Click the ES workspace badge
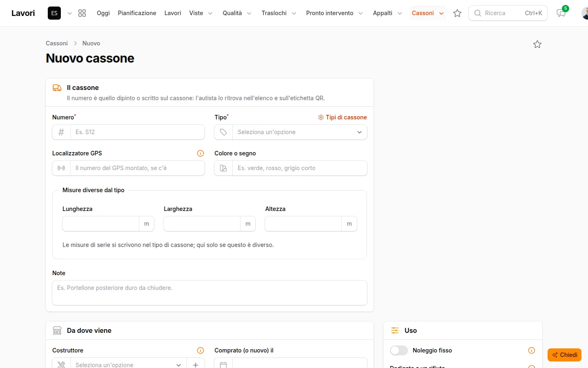Screen dimensions: 588x368 tap(54, 13)
